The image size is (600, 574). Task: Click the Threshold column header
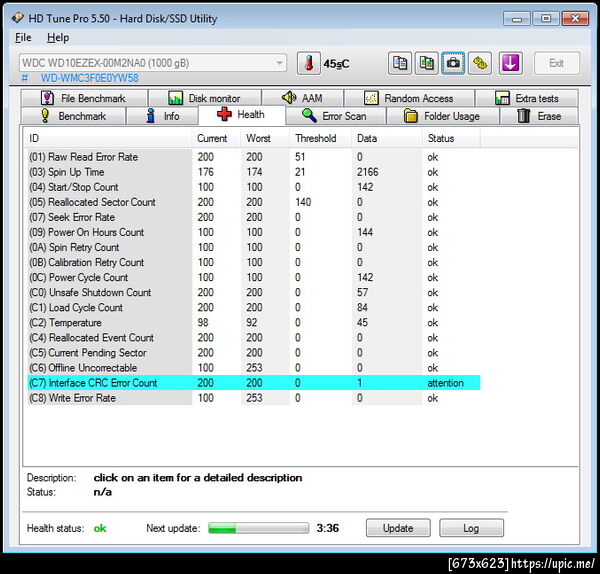tap(320, 138)
